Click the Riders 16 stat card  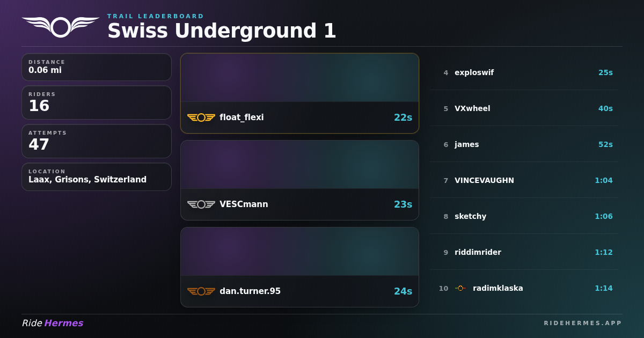pyautogui.click(x=97, y=102)
